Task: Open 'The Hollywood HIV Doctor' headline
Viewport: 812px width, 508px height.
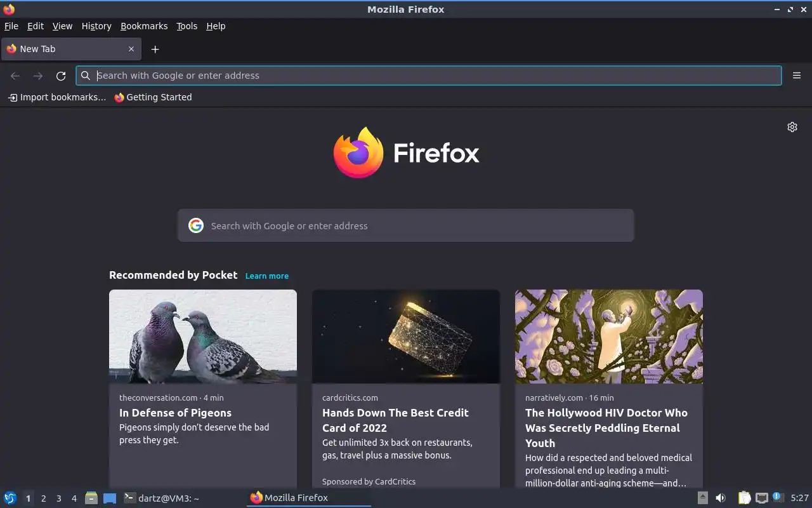Action: [606, 428]
